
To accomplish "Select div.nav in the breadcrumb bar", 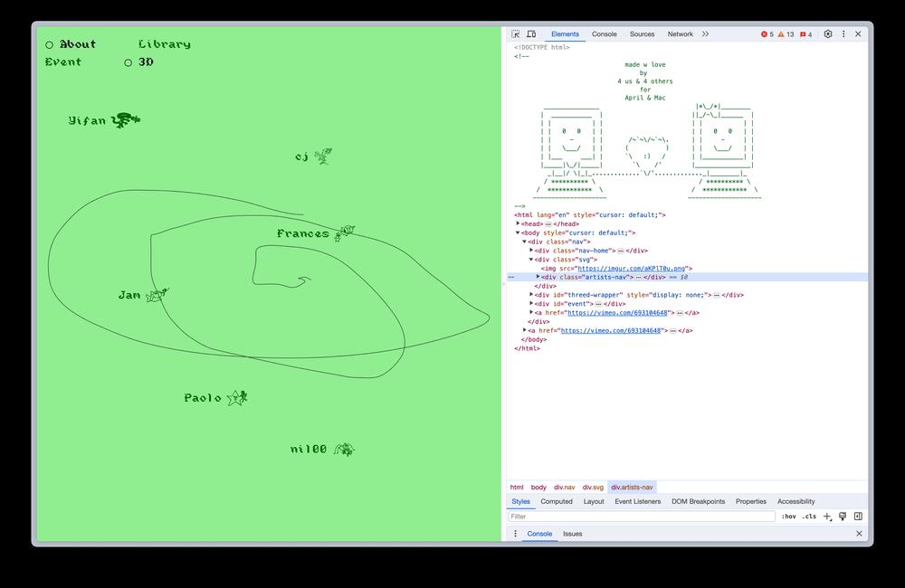I will click(x=565, y=487).
